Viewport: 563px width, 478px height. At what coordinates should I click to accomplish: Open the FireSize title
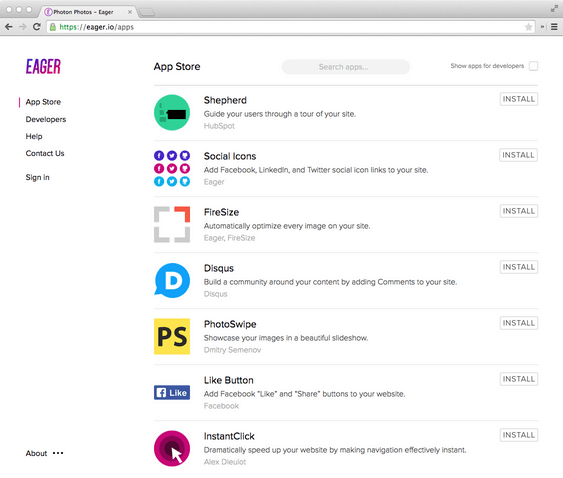point(221,212)
